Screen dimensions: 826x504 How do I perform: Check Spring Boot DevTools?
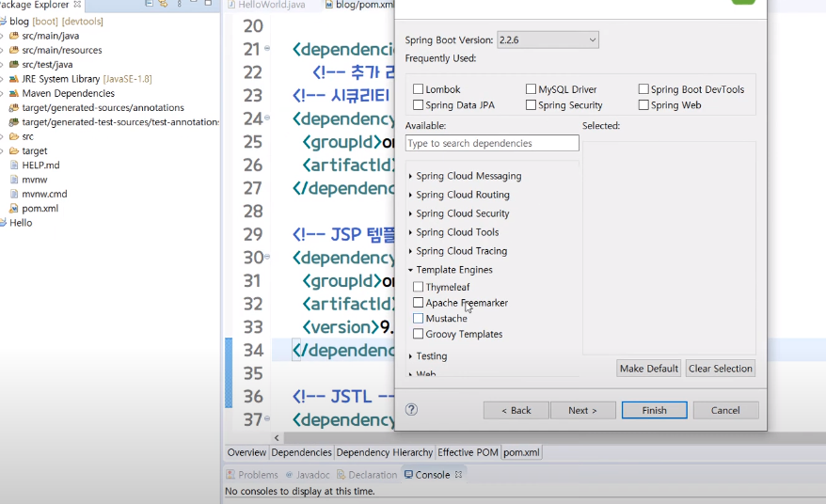tap(643, 89)
